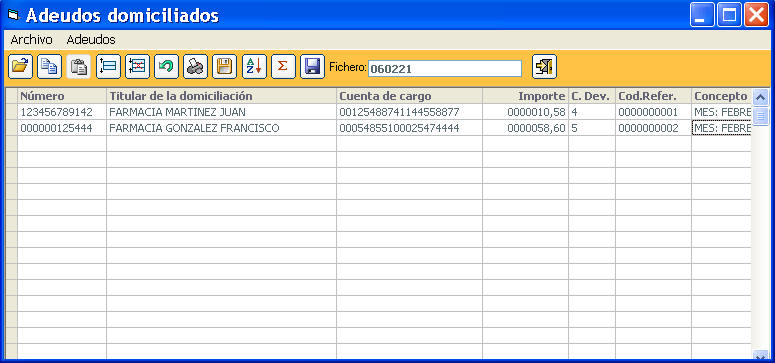
Task: Save using the blue floppy disk icon
Action: click(312, 66)
